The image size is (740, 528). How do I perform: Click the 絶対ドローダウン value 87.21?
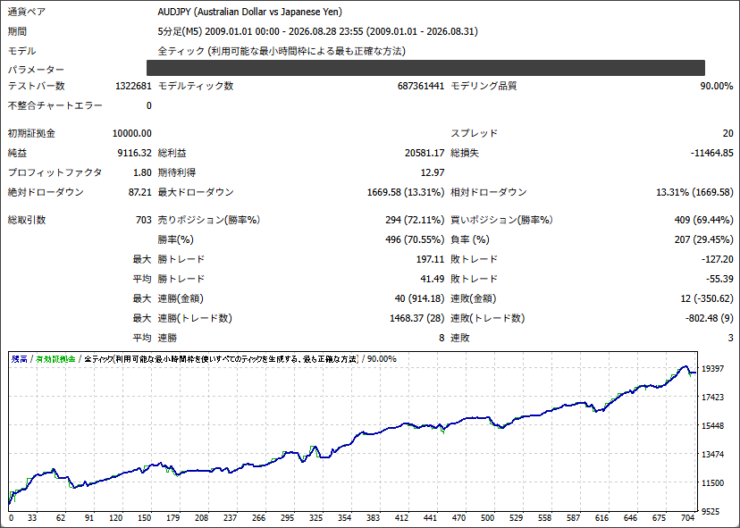140,193
